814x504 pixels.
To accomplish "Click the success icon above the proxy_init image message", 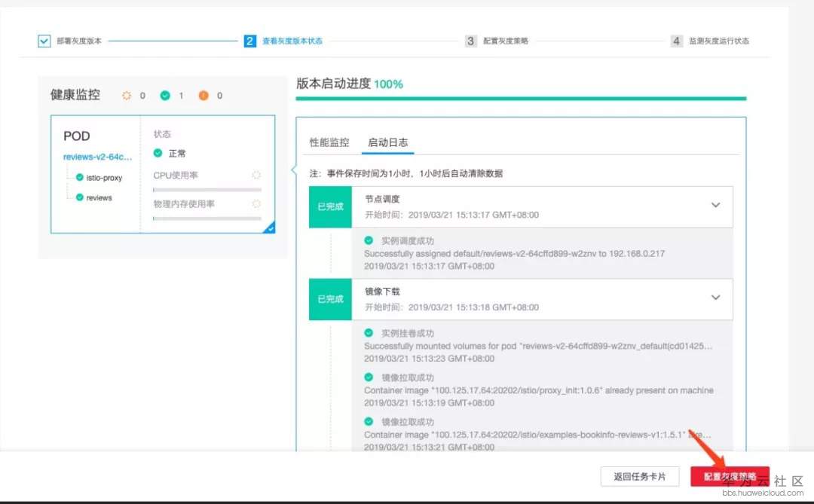I will pos(369,377).
